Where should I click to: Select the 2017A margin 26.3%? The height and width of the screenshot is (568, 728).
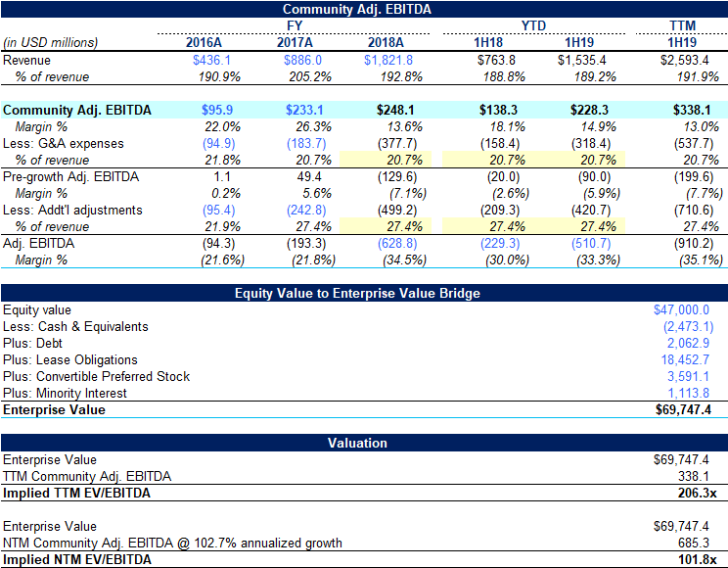[x=314, y=127]
